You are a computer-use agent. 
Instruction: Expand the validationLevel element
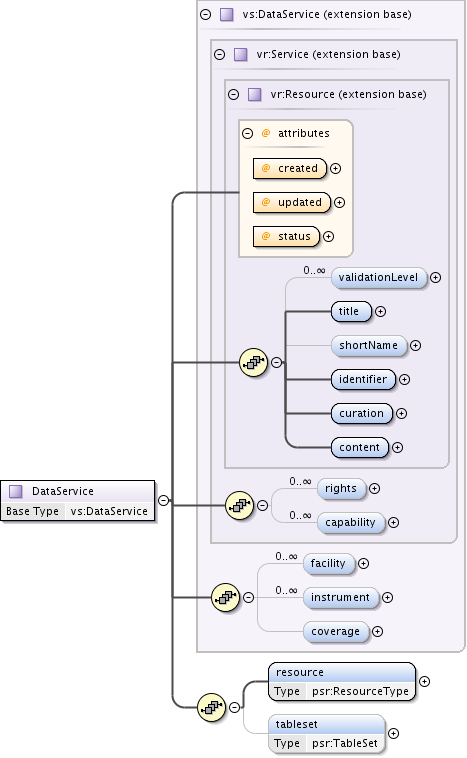[x=436, y=277]
